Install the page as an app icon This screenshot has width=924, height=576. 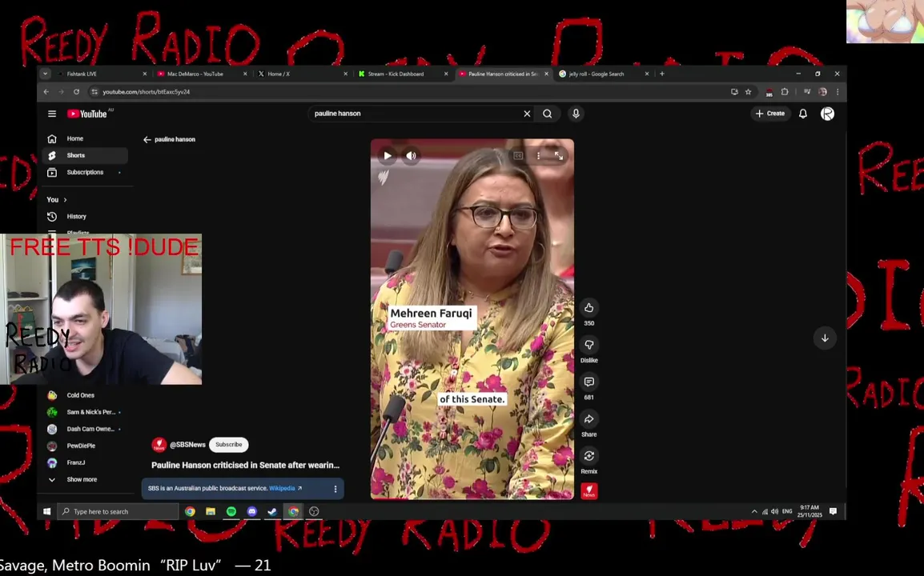733,92
